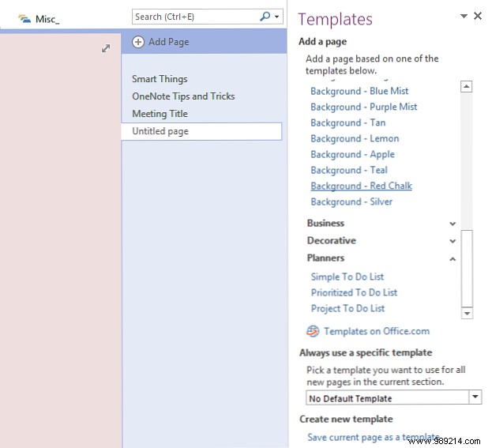Open the Templates pane options arrow
The height and width of the screenshot is (448, 492).
point(464,16)
